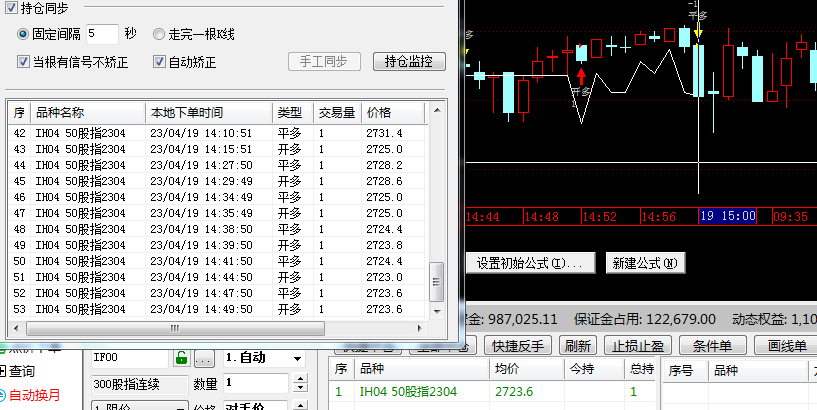Sort by 交易量 column header

(x=337, y=113)
